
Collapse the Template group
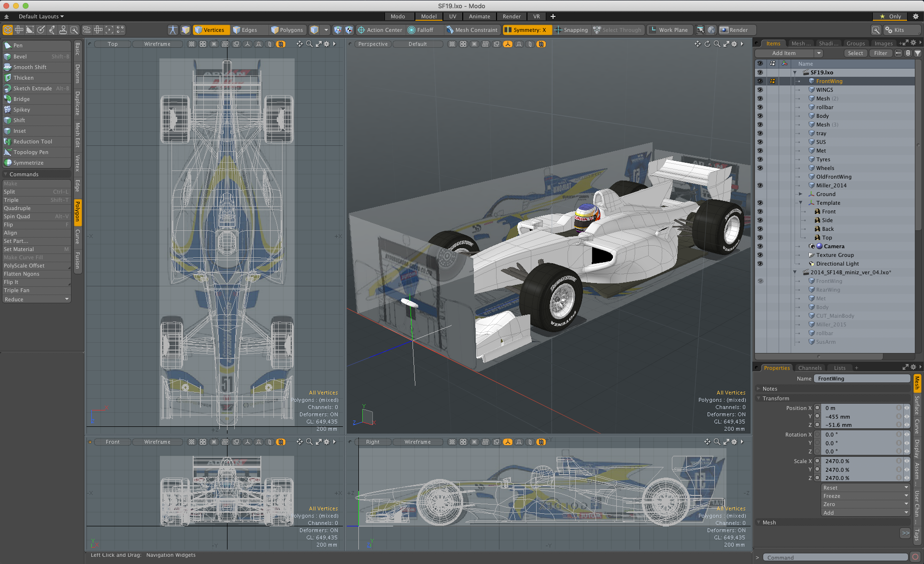click(800, 203)
